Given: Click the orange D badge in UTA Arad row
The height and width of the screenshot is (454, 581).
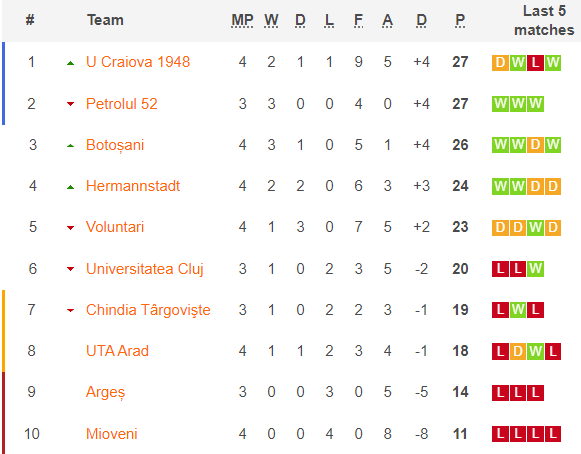Looking at the screenshot, I should pos(518,351).
